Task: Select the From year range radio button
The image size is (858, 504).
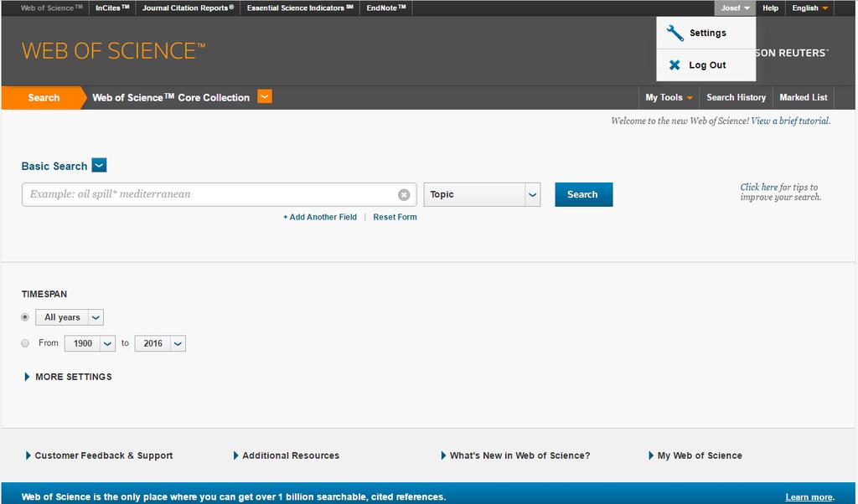Action: 24,343
